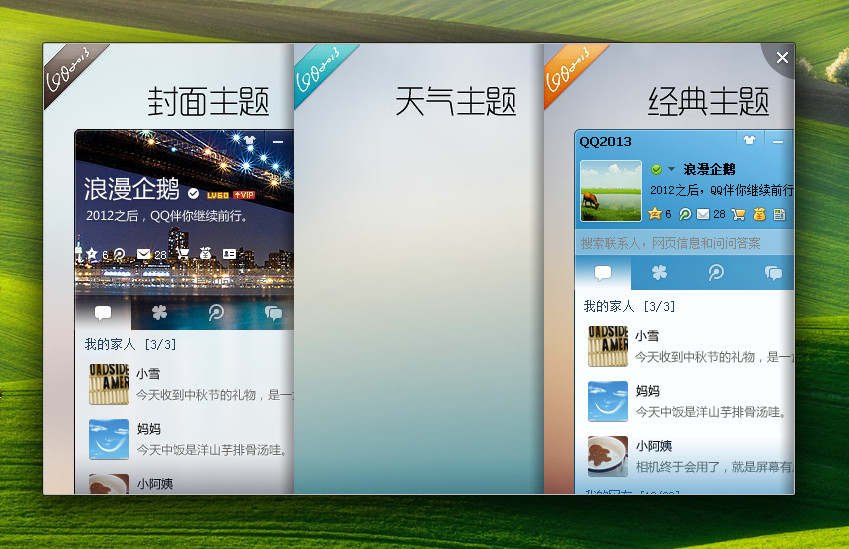This screenshot has width=849, height=549.
Task: Expand 我的家人 [3/3] group in cover theme
Action: pos(130,344)
